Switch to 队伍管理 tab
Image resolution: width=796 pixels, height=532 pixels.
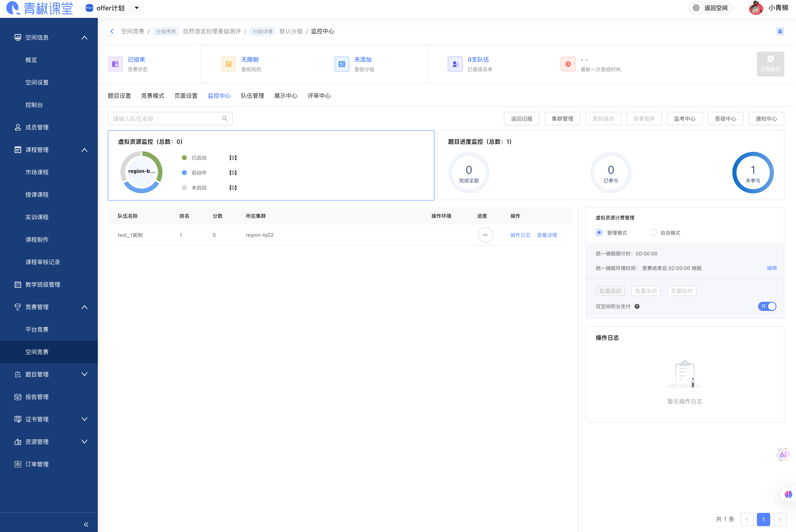click(x=252, y=96)
